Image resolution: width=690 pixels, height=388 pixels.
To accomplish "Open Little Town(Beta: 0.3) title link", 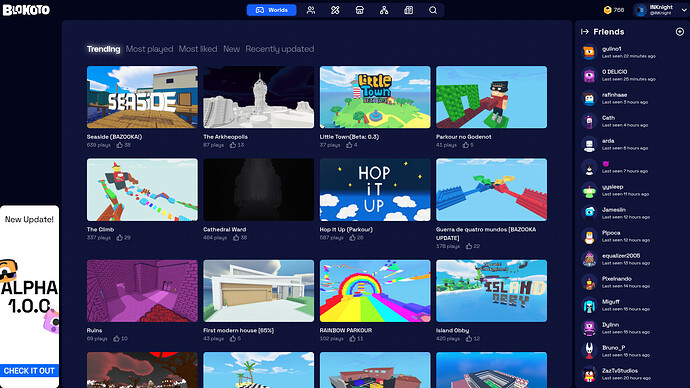I will tap(349, 137).
